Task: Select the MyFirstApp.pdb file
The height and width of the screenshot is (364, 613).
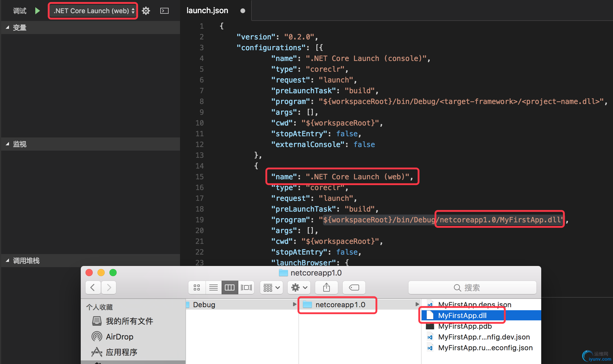Action: pos(465,326)
